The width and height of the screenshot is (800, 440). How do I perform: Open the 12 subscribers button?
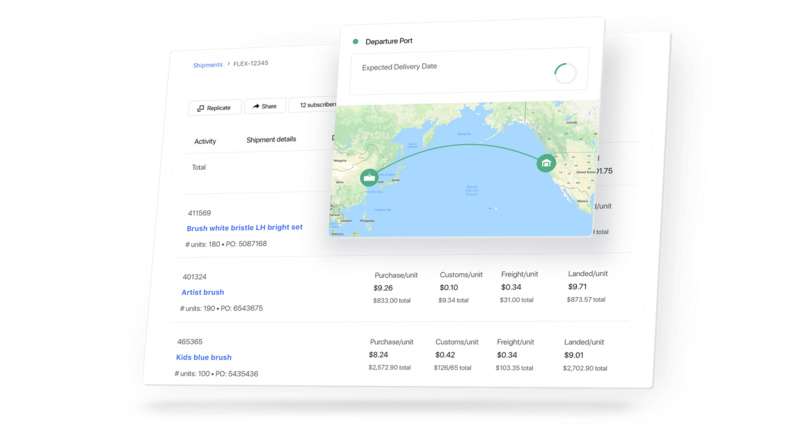click(315, 105)
